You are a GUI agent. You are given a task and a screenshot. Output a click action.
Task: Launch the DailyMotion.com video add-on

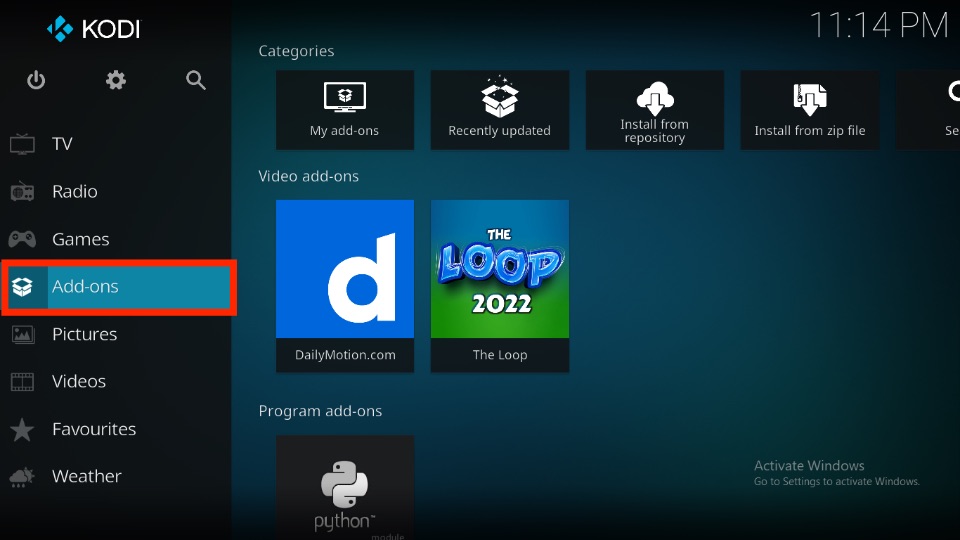click(x=345, y=286)
